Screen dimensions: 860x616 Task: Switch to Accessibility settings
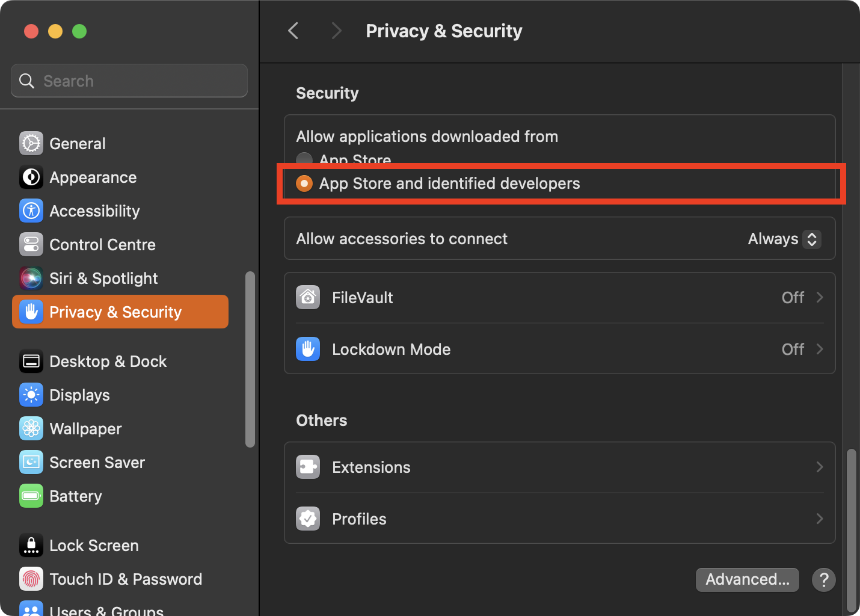click(x=120, y=211)
